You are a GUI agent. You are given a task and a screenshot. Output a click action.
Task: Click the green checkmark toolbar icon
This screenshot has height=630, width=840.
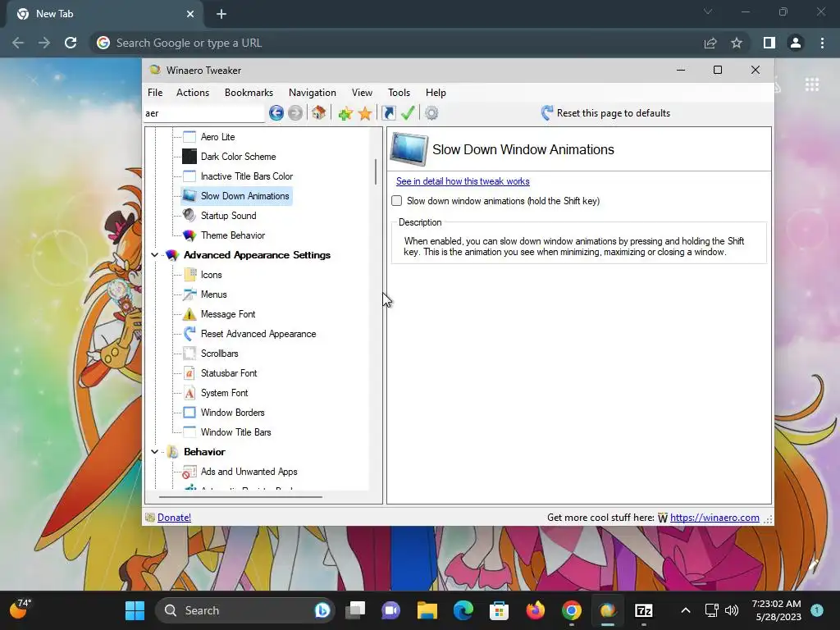pos(408,113)
